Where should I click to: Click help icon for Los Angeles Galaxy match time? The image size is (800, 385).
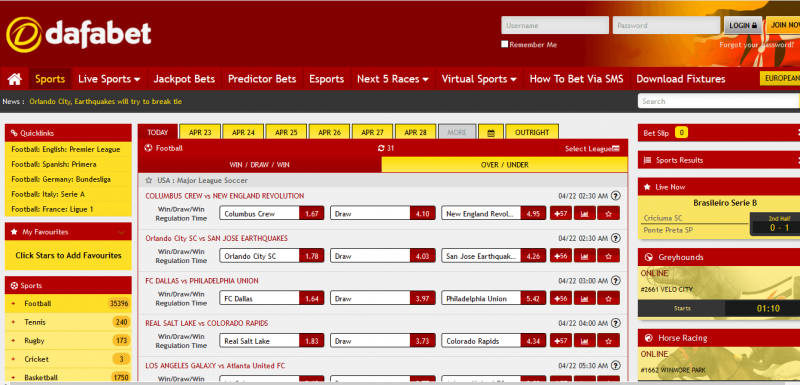tap(616, 366)
